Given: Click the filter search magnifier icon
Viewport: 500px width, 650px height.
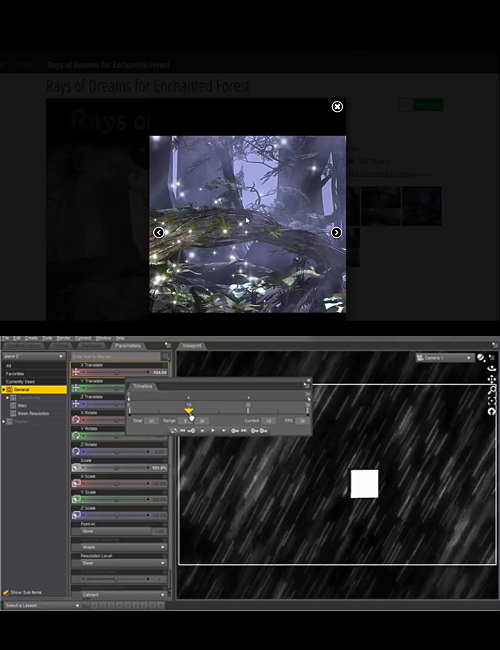Looking at the screenshot, I should click(x=166, y=357).
